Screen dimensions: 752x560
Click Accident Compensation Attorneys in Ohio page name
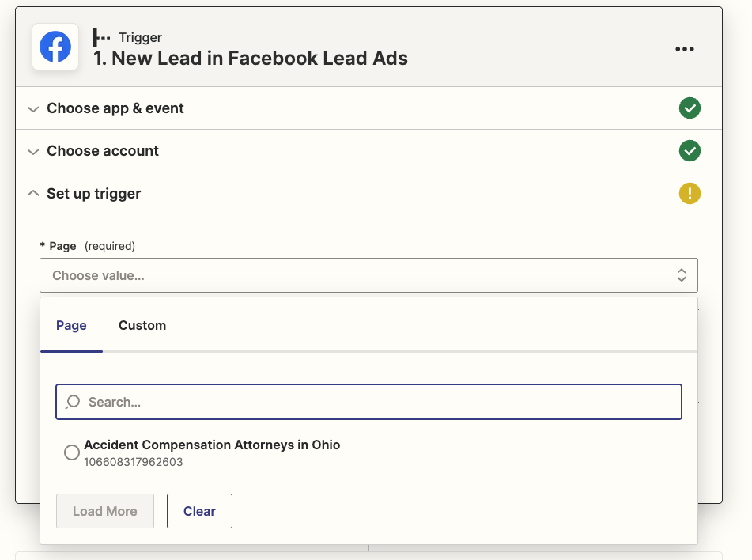point(212,445)
